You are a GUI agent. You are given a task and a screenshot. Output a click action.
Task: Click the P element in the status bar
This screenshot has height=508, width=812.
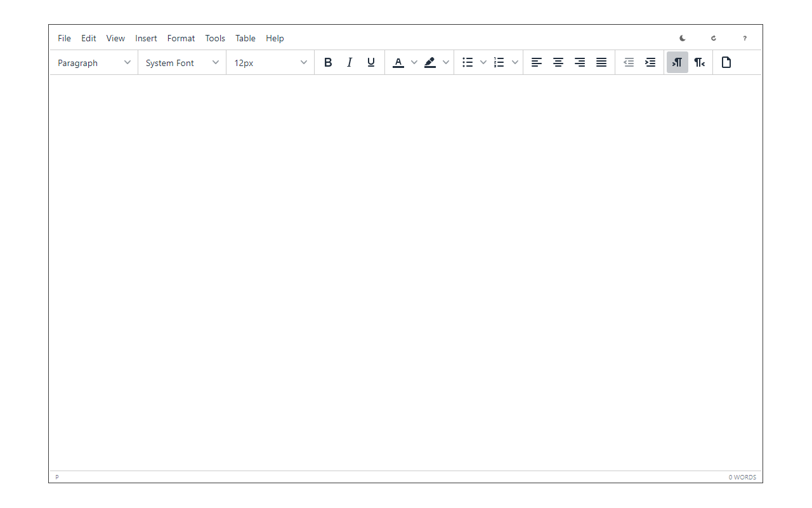[x=56, y=477]
